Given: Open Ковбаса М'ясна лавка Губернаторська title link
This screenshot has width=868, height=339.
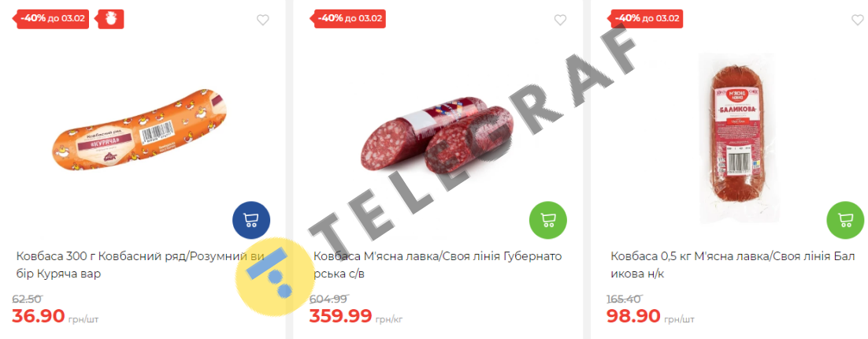Looking at the screenshot, I should click(437, 265).
